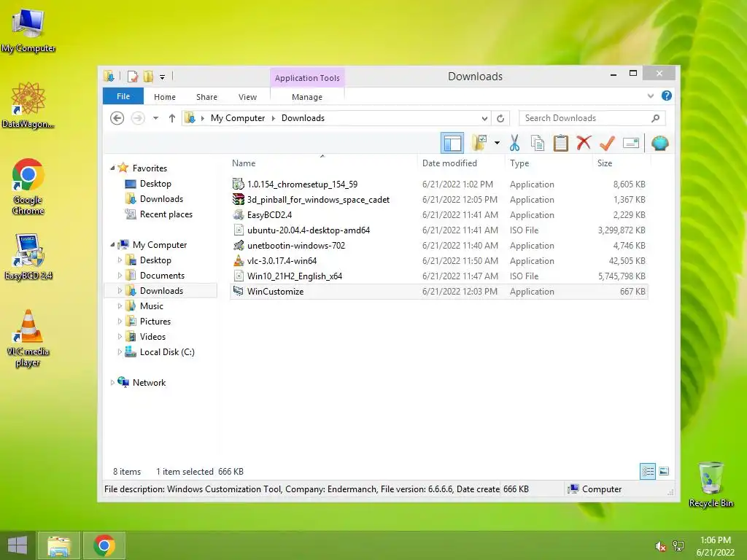Click the Properties quick access icon

[133, 76]
